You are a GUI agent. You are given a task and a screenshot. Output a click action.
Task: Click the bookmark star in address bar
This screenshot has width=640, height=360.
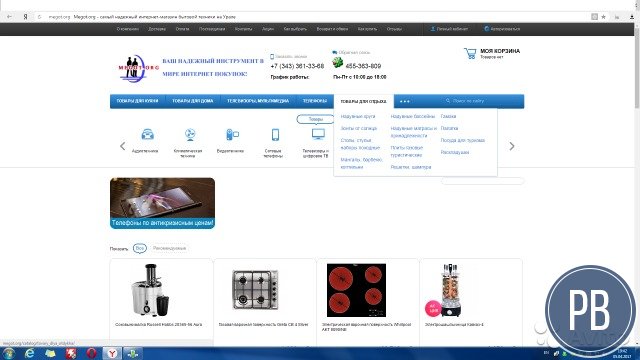pos(603,17)
